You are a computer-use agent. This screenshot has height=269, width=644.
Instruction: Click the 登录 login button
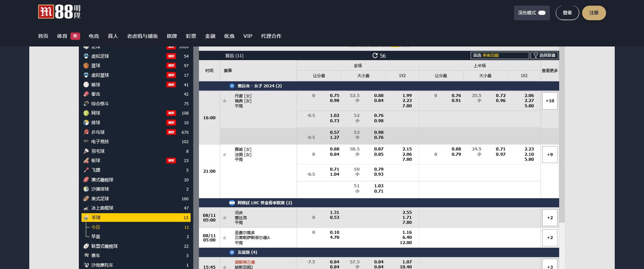point(567,13)
